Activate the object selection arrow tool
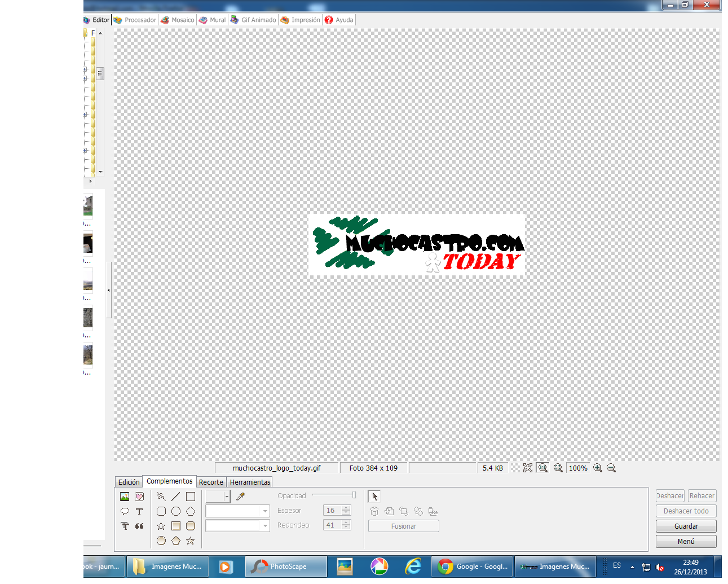This screenshot has height=584, width=728. coord(374,497)
